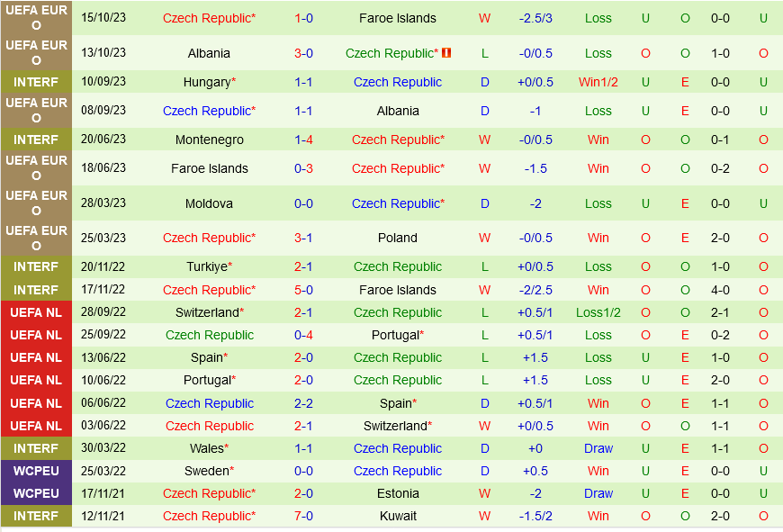Click the 1-4 score of Montenegro match
The image size is (783, 532).
click(x=303, y=140)
